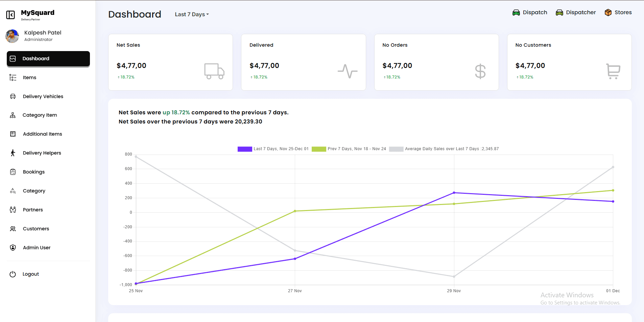Switch to the Dispatch view
This screenshot has width=644, height=322.
pos(530,12)
